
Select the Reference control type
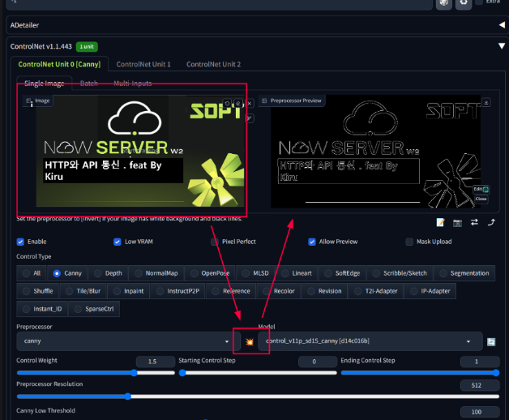coord(231,291)
